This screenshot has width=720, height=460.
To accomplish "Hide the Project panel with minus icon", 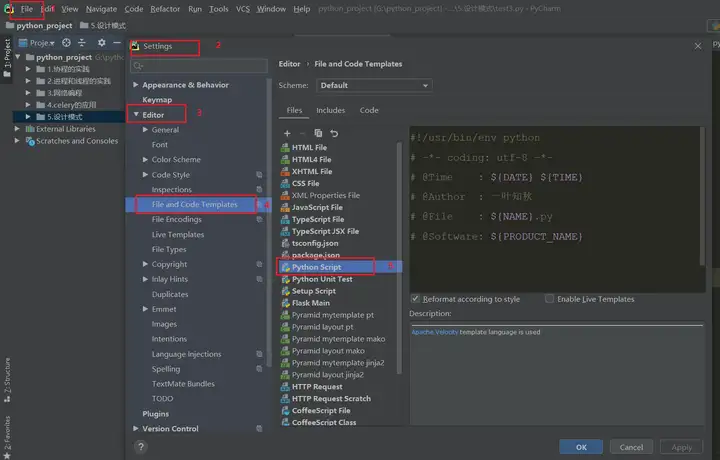I will [x=117, y=43].
